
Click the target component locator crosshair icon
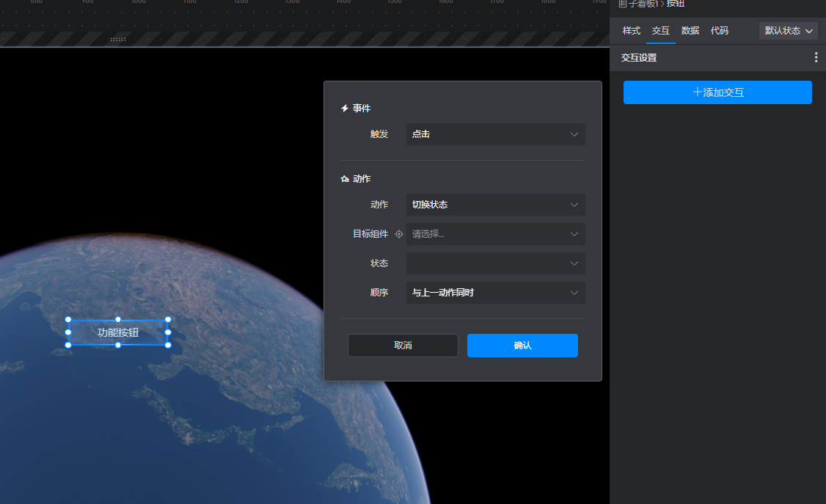click(x=399, y=234)
